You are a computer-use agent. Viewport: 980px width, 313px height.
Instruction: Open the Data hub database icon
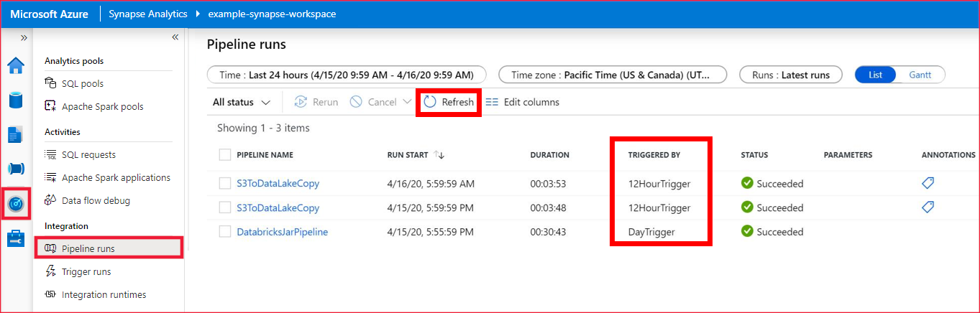pyautogui.click(x=16, y=100)
